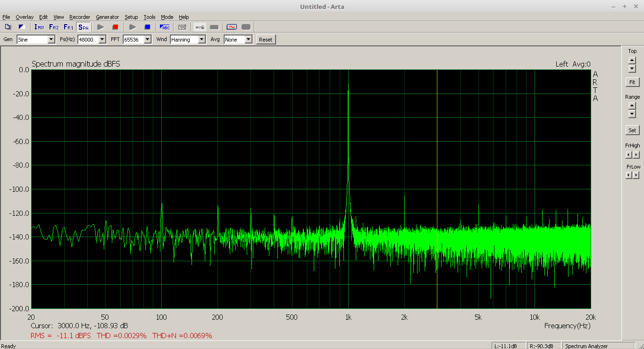Toggle the red sine wave display icon
This screenshot has height=349, width=644.
pos(231,27)
